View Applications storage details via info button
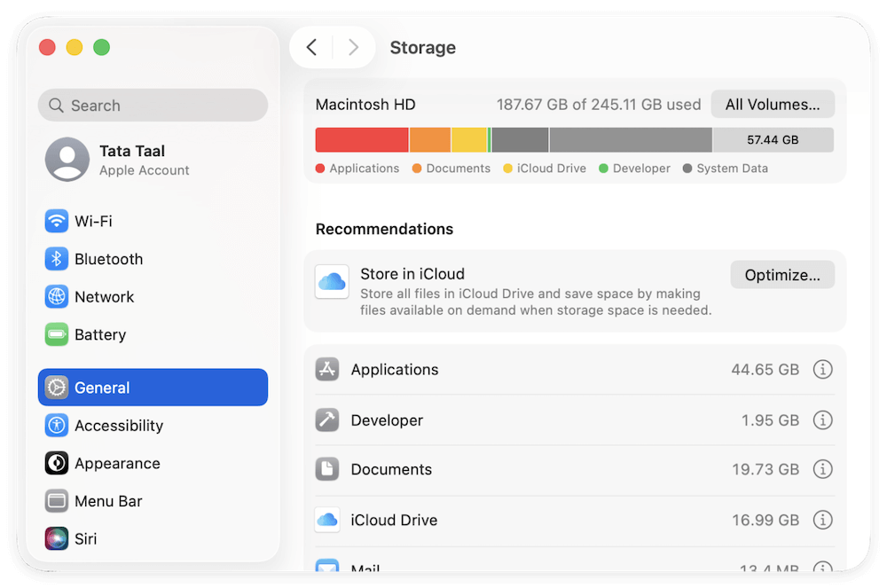This screenshot has height=588, width=887. click(822, 370)
